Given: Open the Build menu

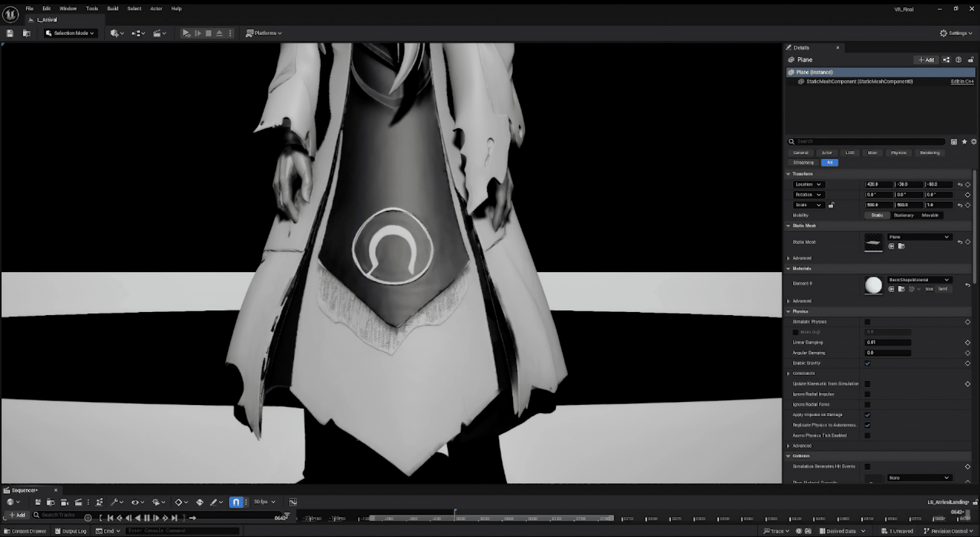Looking at the screenshot, I should click(x=113, y=8).
